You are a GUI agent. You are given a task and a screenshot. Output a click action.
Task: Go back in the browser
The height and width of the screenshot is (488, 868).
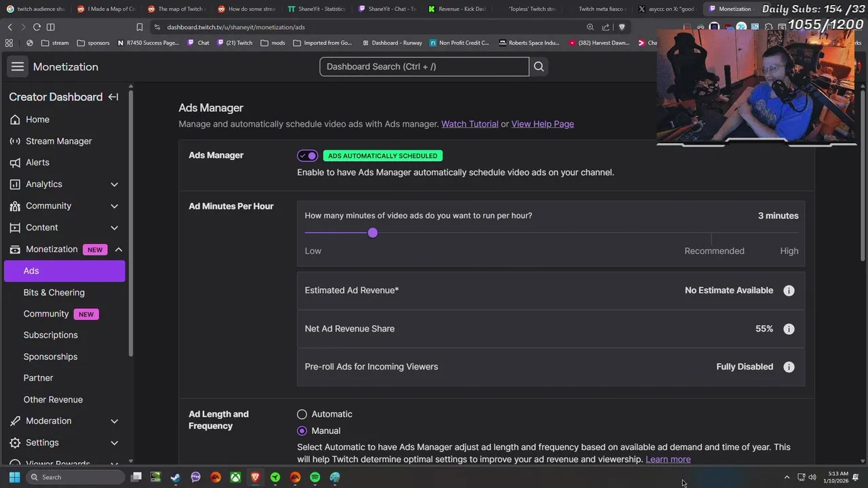9,27
